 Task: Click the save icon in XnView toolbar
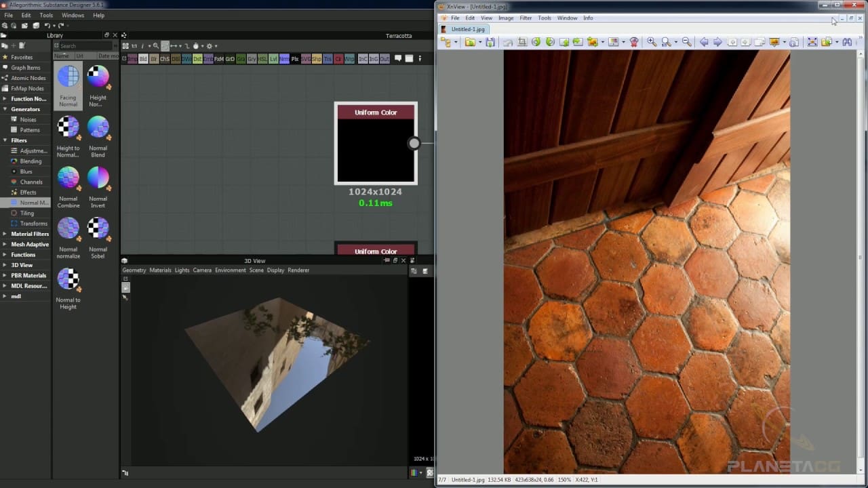(490, 42)
